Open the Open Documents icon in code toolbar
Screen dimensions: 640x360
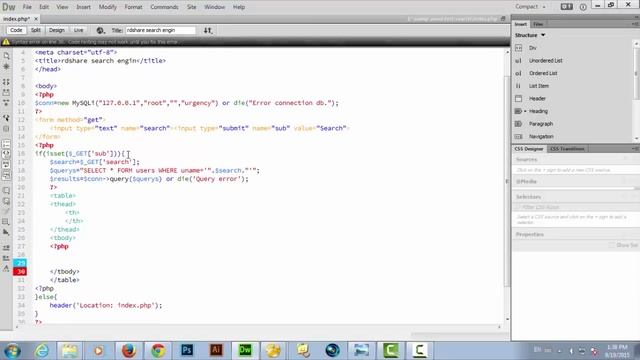click(x=6, y=56)
